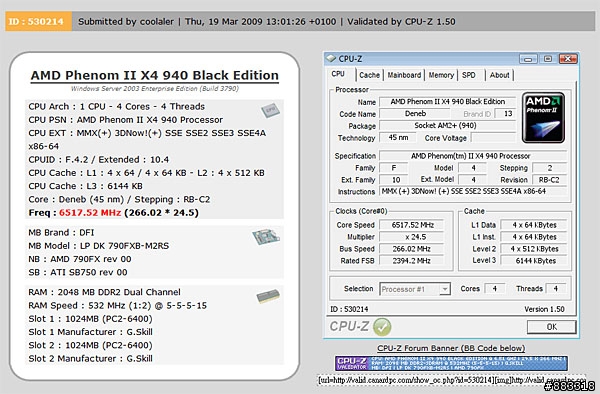The width and height of the screenshot is (600, 394).
Task: Click the Brand ID field showing 13
Action: [x=505, y=114]
